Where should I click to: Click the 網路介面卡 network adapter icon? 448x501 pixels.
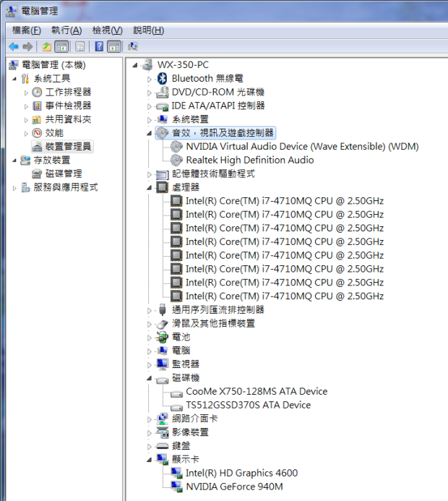coord(162,419)
